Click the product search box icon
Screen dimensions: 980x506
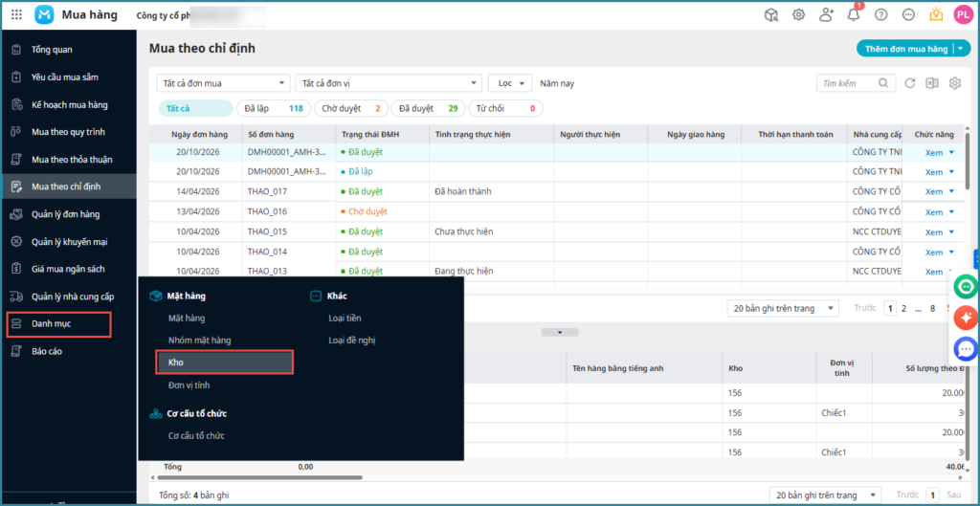(771, 14)
